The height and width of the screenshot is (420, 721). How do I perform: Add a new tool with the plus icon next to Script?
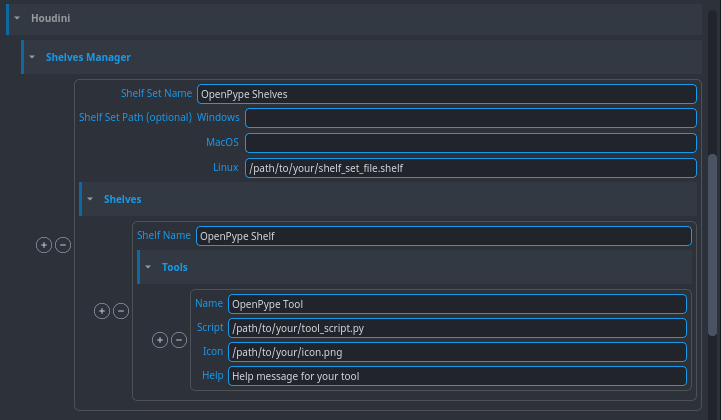point(160,340)
